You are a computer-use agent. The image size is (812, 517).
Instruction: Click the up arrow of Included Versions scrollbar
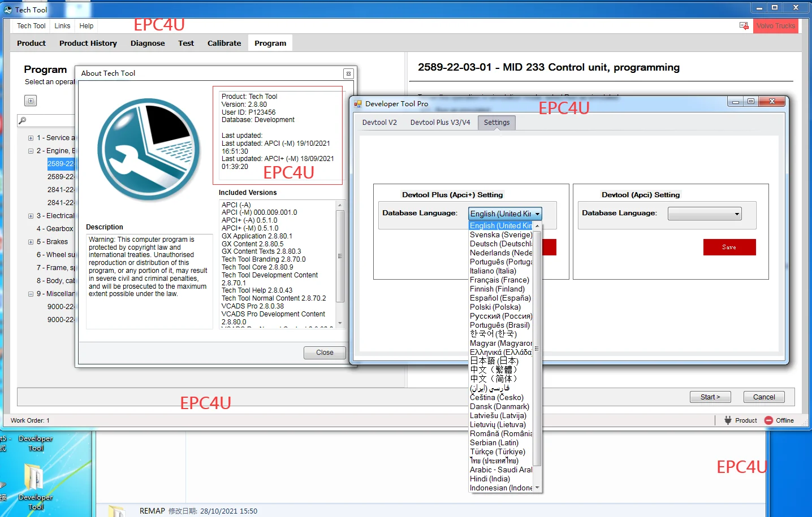click(340, 205)
